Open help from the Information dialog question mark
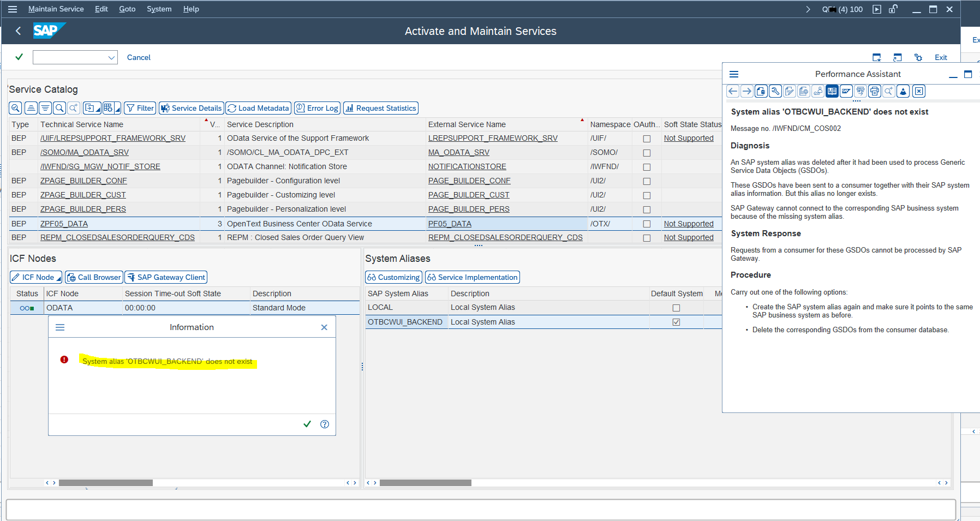 click(325, 424)
